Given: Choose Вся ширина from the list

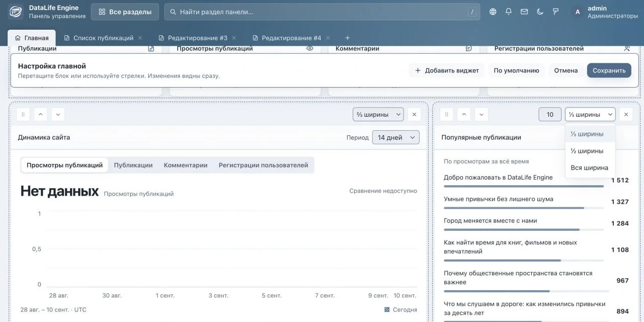Looking at the screenshot, I should (x=590, y=168).
